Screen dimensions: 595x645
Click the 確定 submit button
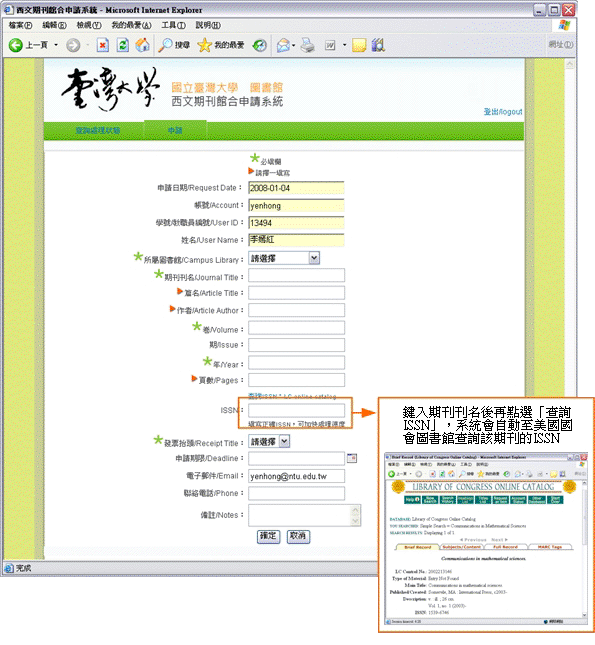point(268,536)
